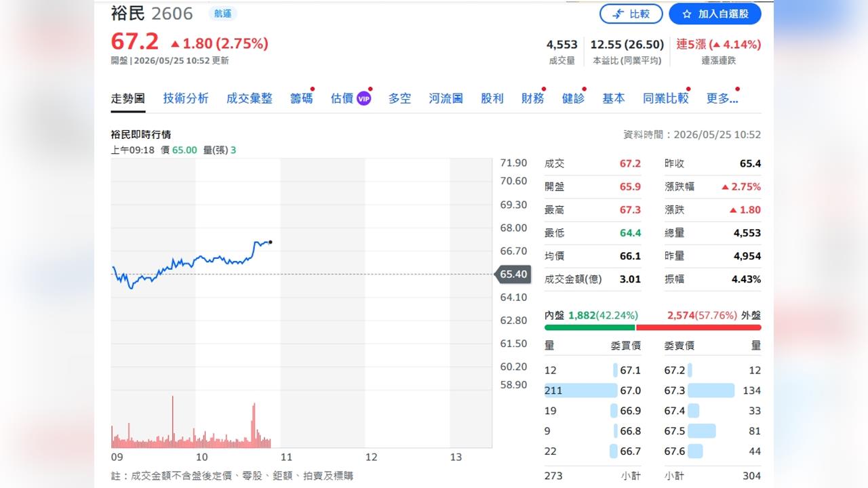
Task: Click the 均價 value 66.1
Action: pos(630,256)
